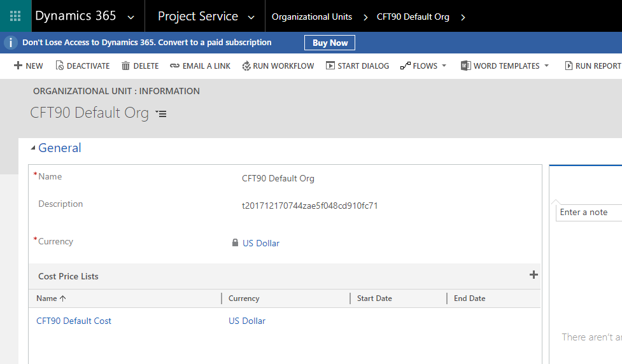Click the Flows connector icon
The height and width of the screenshot is (364, 622).
pyautogui.click(x=406, y=66)
